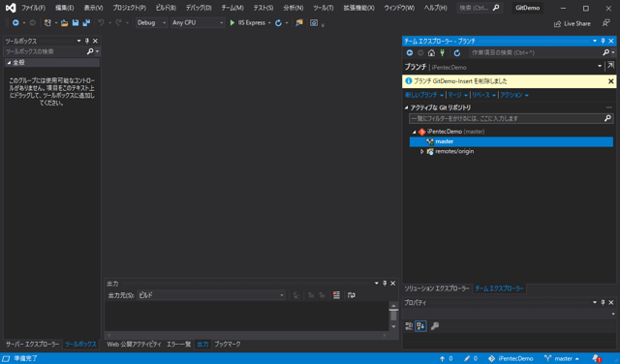
Task: Pin the Team Explorer panel
Action: (603, 41)
